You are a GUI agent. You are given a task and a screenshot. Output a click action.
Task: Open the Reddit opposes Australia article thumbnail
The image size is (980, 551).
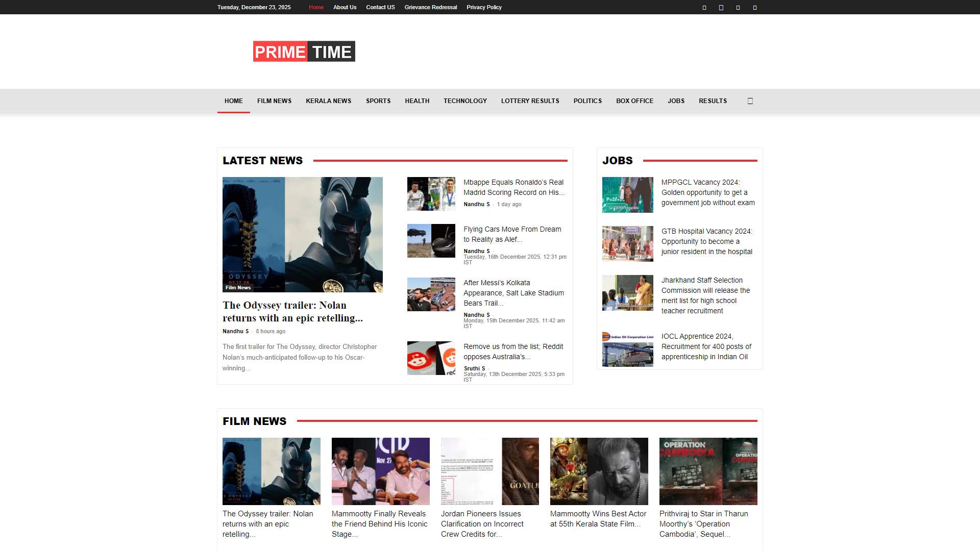(431, 358)
